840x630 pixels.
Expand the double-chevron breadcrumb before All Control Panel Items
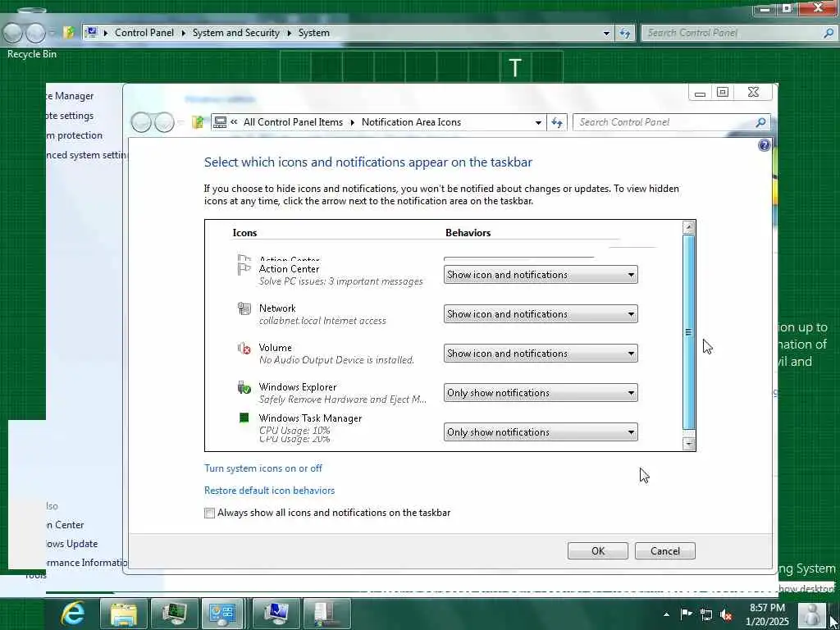(x=234, y=122)
